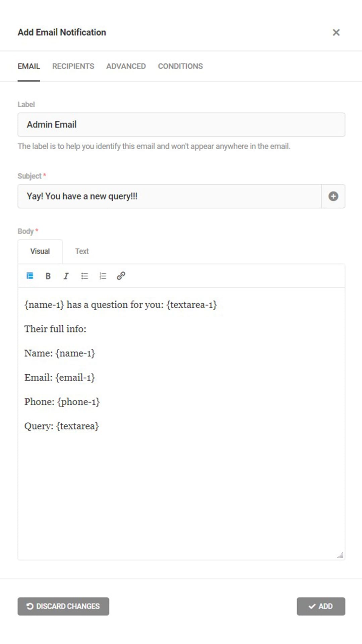
Task: Apply bold formatting in body editor
Action: (48, 276)
